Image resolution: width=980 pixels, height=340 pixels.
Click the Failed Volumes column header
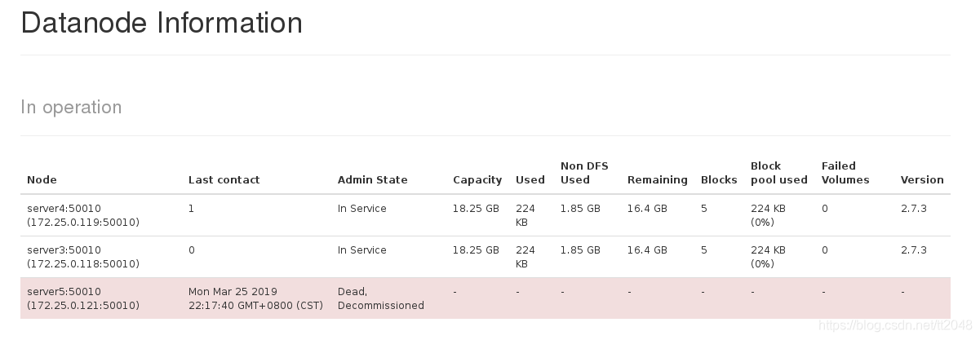tap(845, 173)
